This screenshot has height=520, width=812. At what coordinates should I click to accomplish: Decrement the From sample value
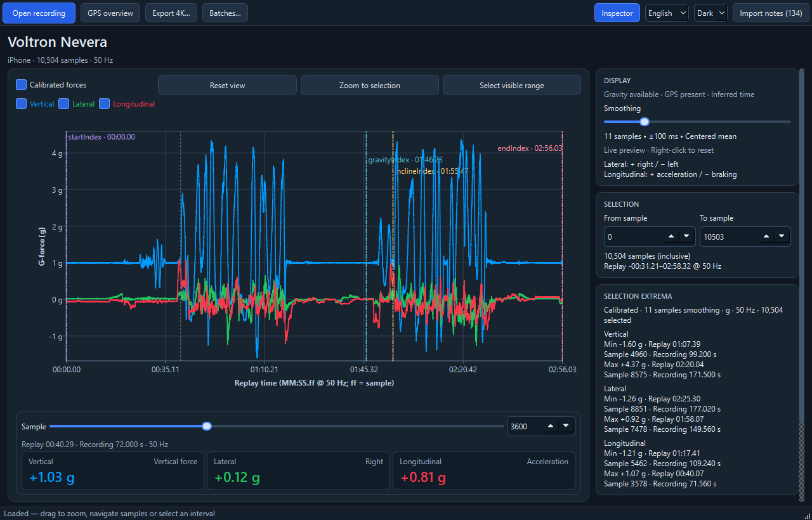686,237
